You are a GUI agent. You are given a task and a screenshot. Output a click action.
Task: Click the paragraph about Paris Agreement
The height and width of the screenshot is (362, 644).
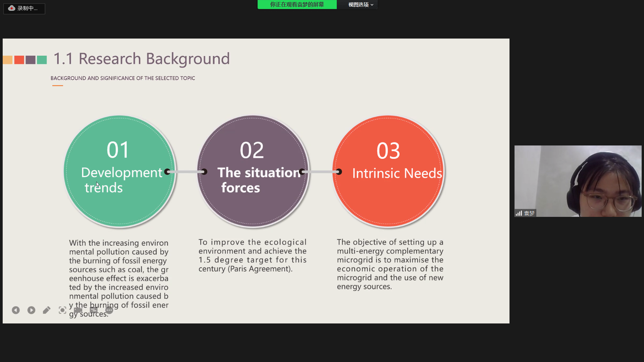point(253,255)
